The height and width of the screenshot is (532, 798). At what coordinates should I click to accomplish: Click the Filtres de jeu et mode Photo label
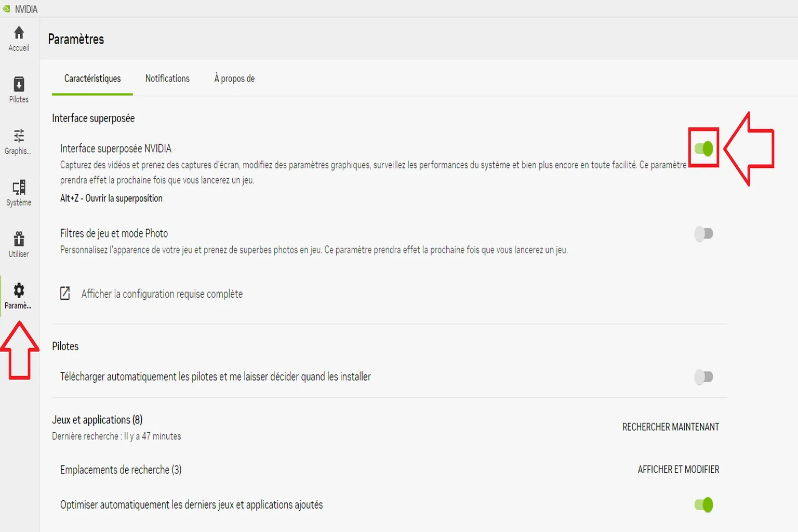pyautogui.click(x=114, y=234)
